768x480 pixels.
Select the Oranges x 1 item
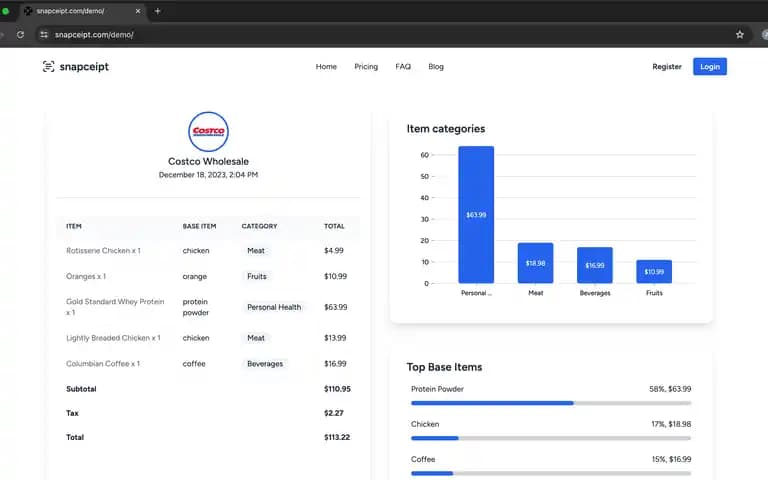pos(86,276)
